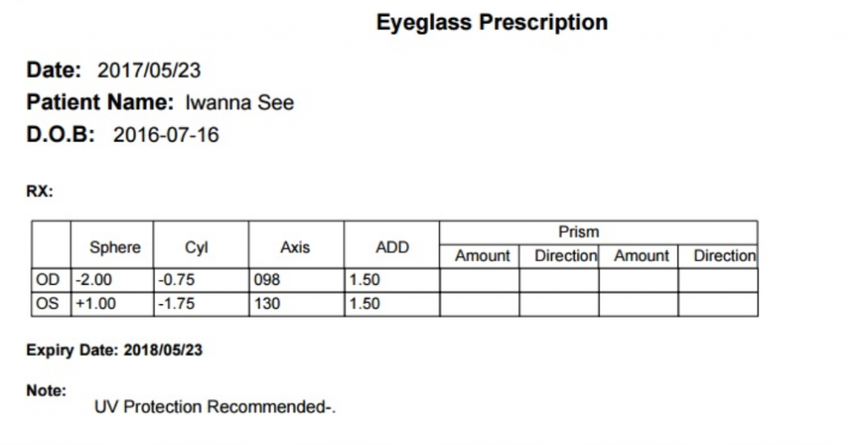
Task: Click the Cyl column header
Action: coord(196,248)
